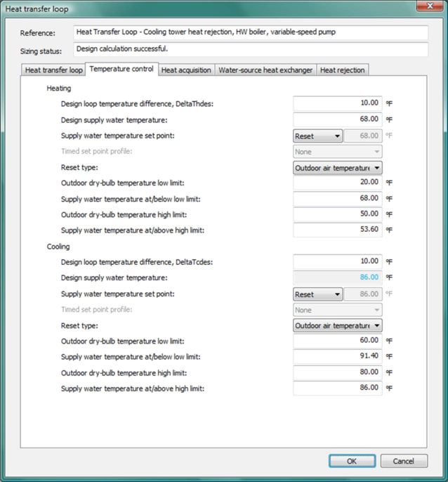Viewport: 448px width, 482px height.
Task: Click Heating design supply water temperature field
Action: pyautogui.click(x=337, y=119)
